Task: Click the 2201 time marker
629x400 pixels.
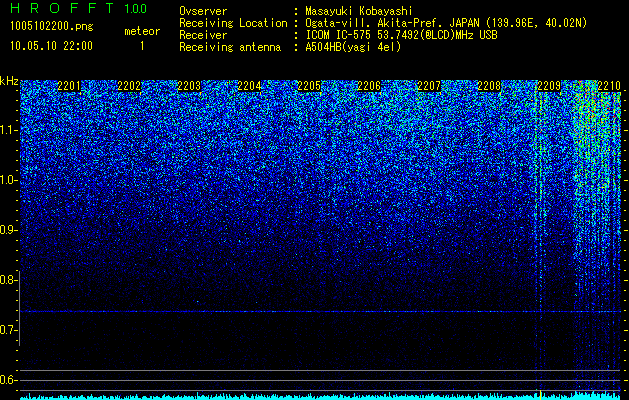Action: point(69,86)
